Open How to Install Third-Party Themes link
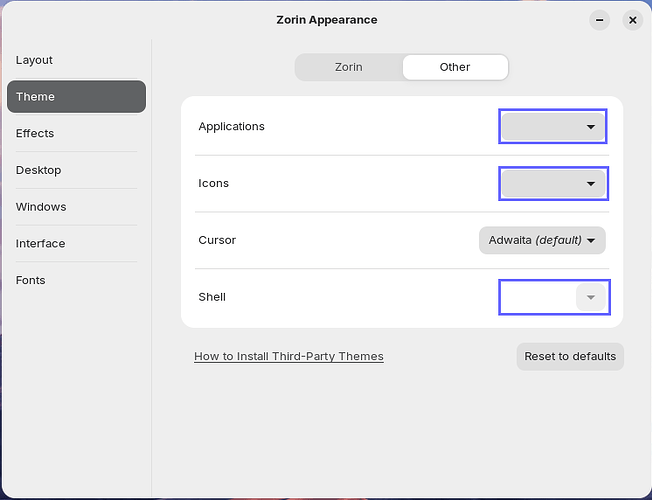 pyautogui.click(x=289, y=356)
